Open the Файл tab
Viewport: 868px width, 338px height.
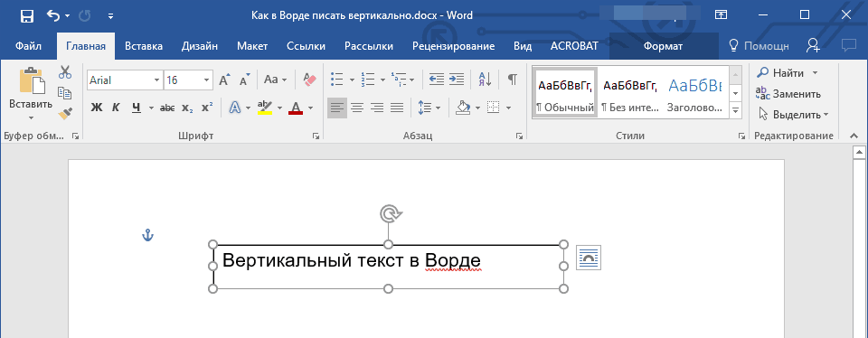28,46
